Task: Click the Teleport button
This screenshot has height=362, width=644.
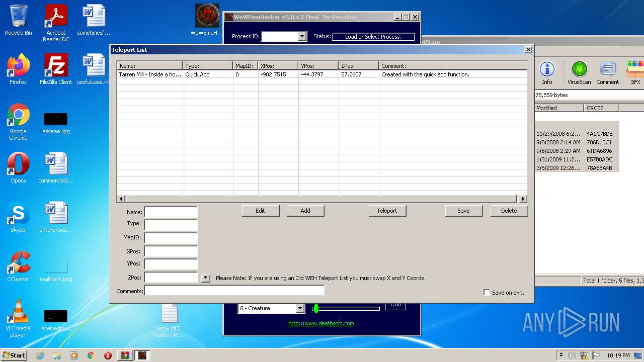Action: [387, 211]
